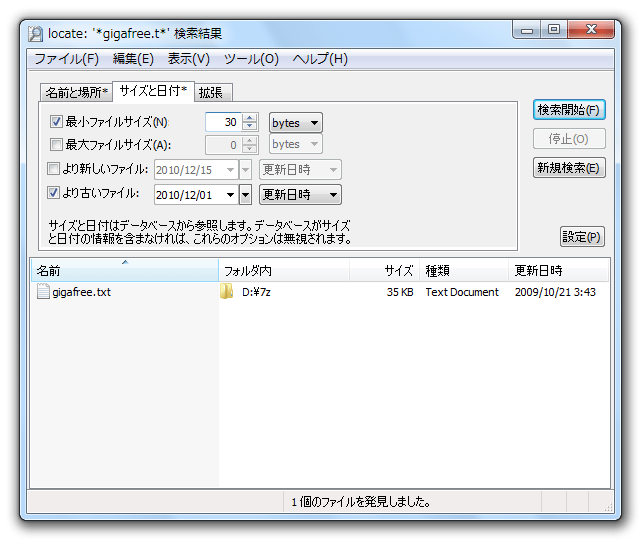
Task: Sort by 更新日時 column header in results list
Action: (559, 270)
